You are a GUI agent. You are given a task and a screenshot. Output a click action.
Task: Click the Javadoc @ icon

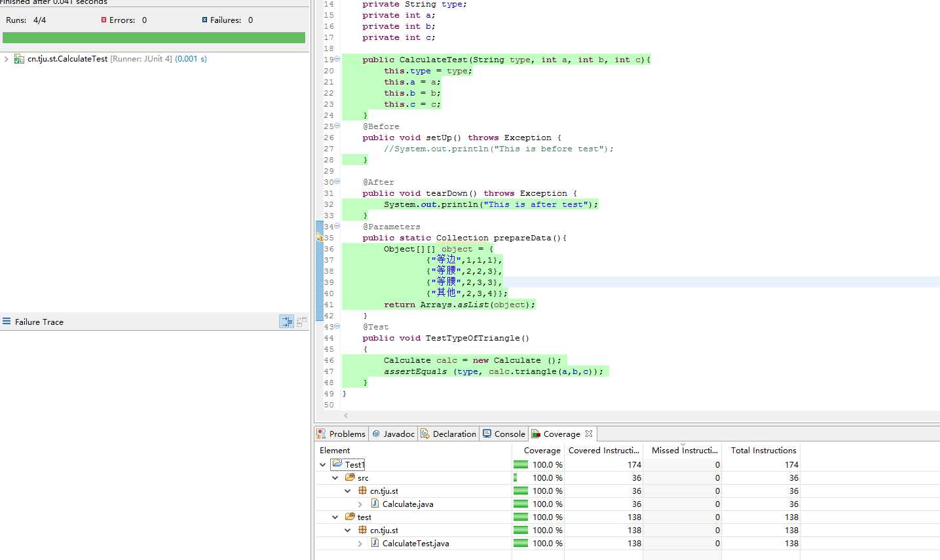pyautogui.click(x=376, y=434)
